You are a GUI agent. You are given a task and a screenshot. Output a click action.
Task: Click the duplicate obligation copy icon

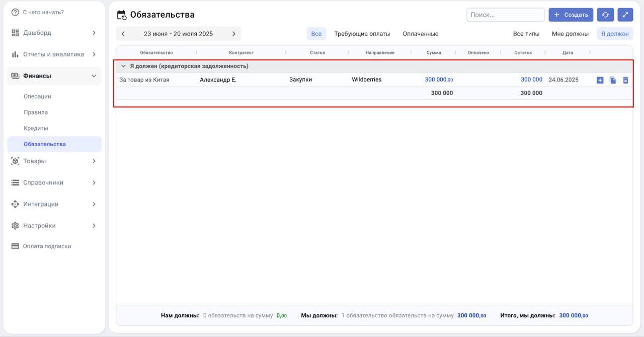point(612,80)
